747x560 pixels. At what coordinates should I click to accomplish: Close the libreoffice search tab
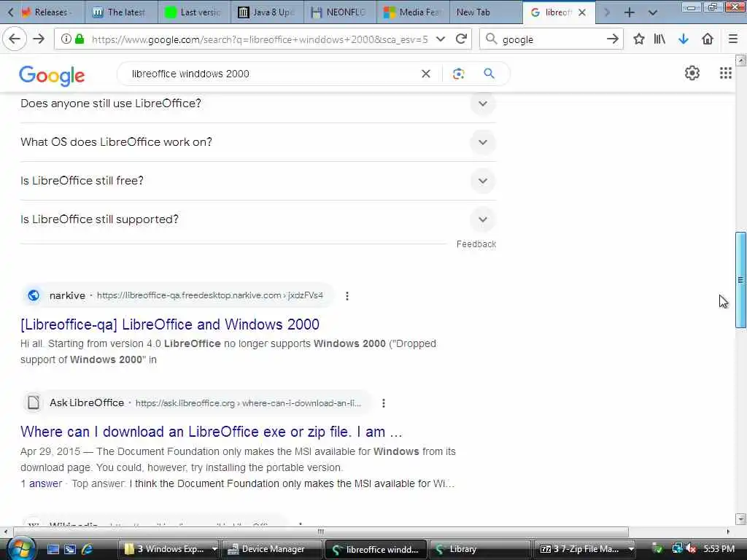[582, 12]
